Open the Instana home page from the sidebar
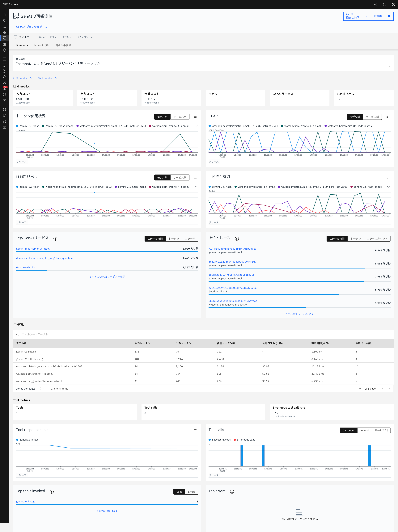This screenshot has height=532, width=398. coord(4,15)
